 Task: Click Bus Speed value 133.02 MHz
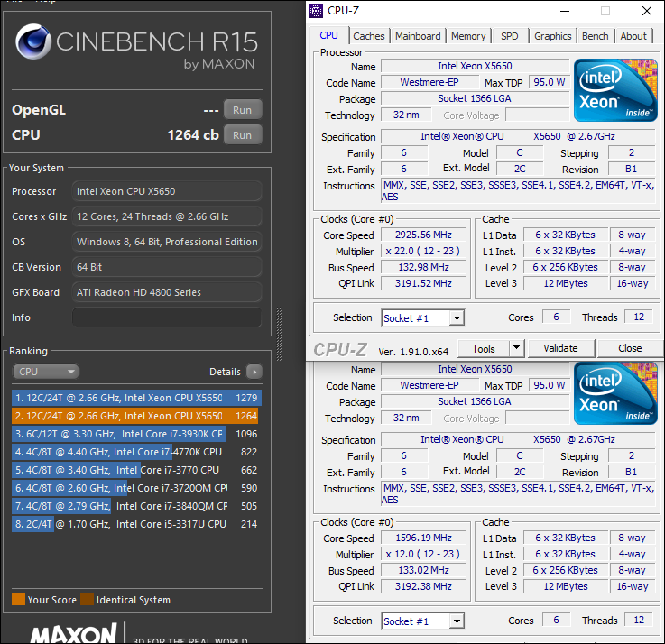click(x=423, y=570)
